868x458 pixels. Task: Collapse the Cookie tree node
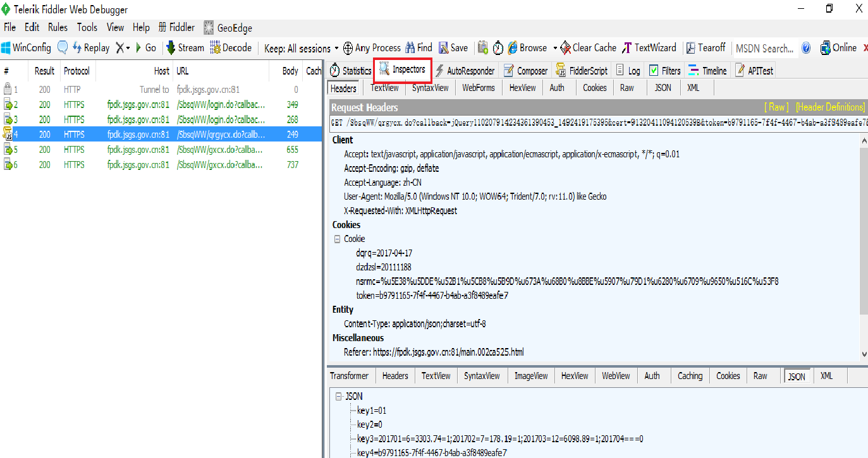[338, 239]
